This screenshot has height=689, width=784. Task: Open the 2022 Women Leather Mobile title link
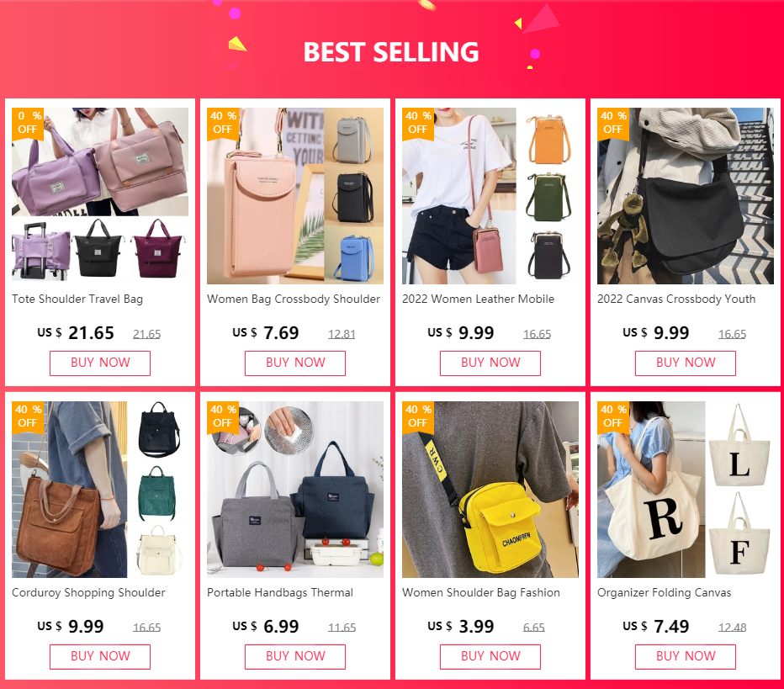(x=478, y=299)
